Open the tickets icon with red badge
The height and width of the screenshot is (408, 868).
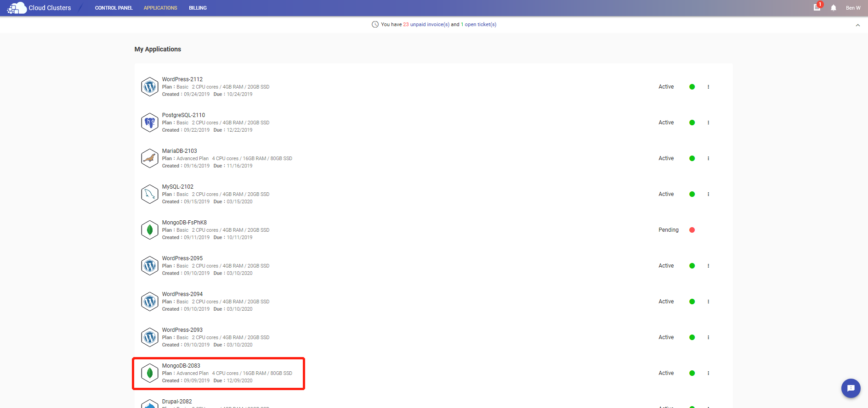[x=817, y=7]
